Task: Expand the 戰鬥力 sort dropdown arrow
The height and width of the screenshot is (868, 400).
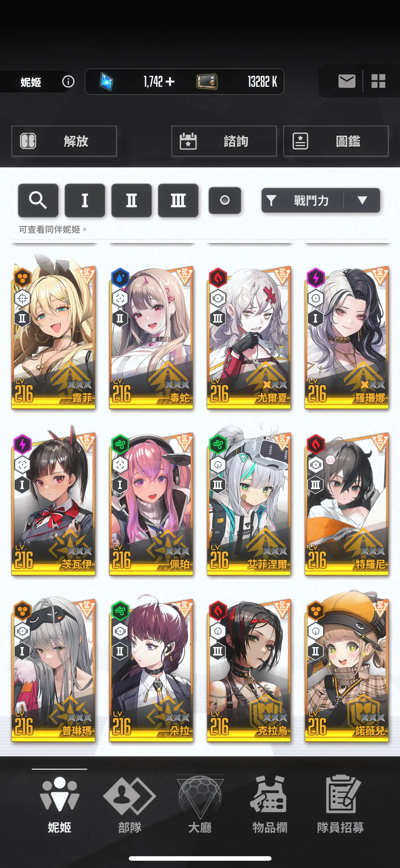Action: point(362,200)
